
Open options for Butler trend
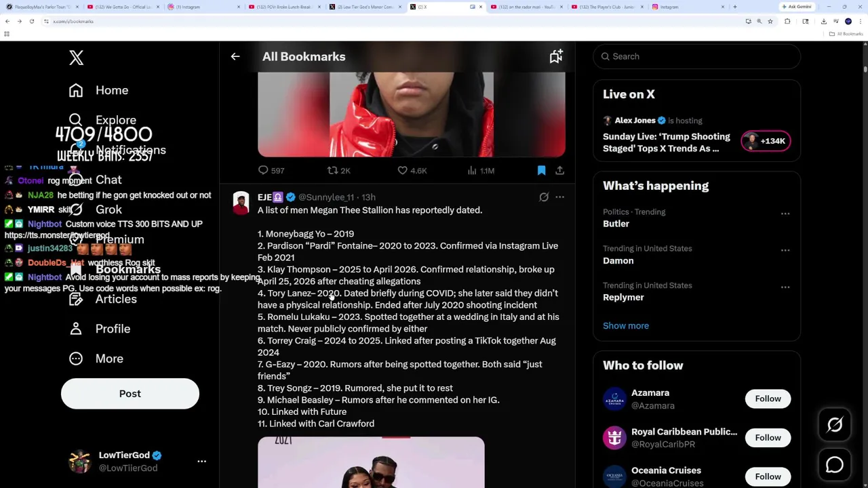point(785,213)
